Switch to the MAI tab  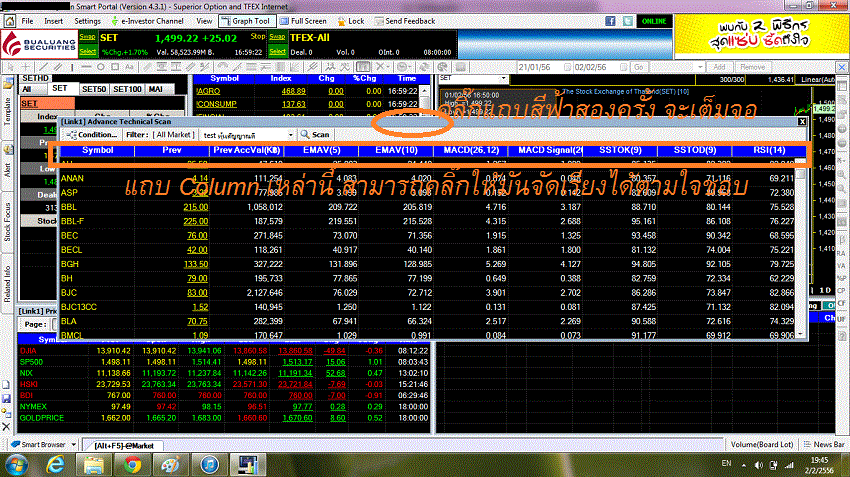pos(156,89)
